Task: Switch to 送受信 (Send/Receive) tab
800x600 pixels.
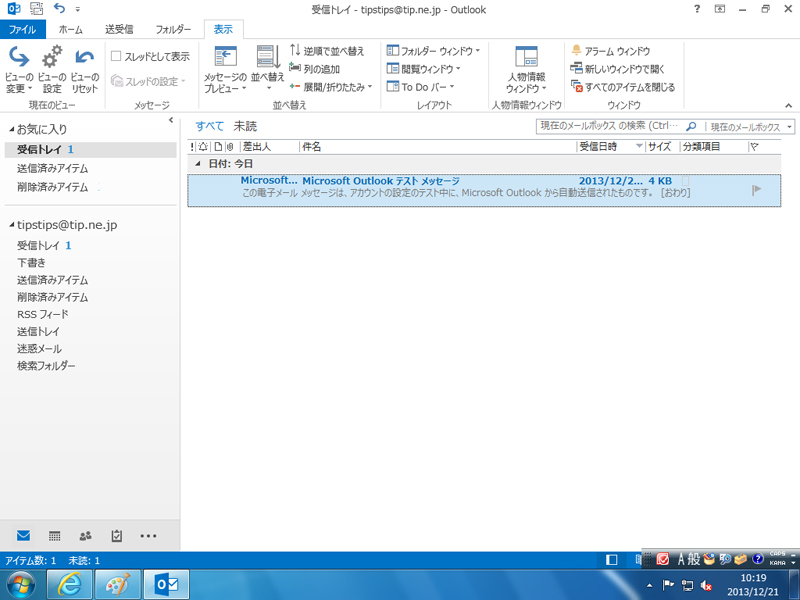Action: tap(119, 29)
